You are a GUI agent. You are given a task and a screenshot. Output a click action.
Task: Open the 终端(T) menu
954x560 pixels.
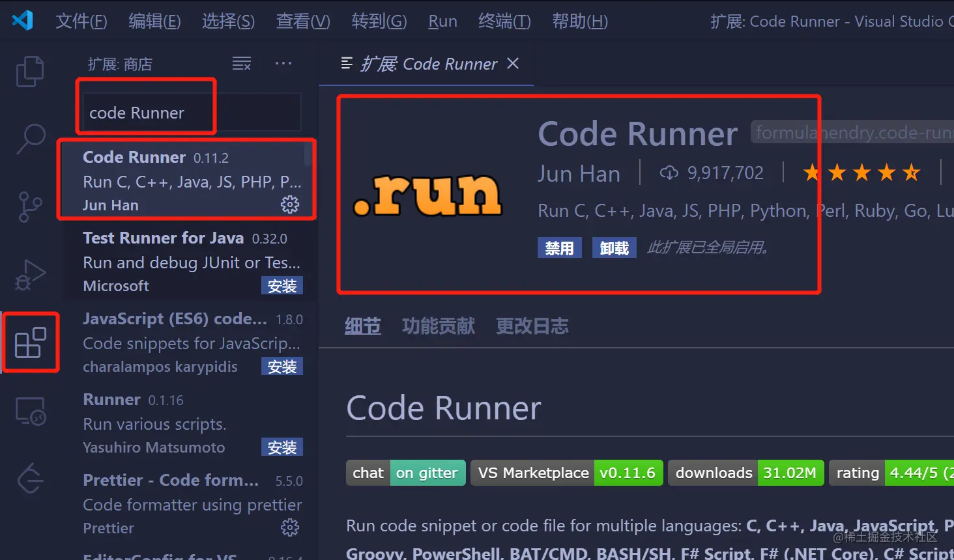[x=504, y=21]
